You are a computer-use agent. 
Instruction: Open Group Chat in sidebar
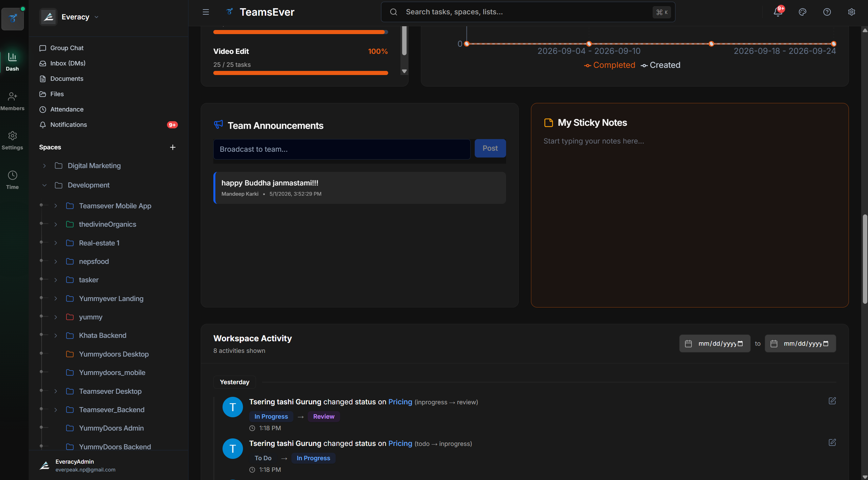pos(108,48)
